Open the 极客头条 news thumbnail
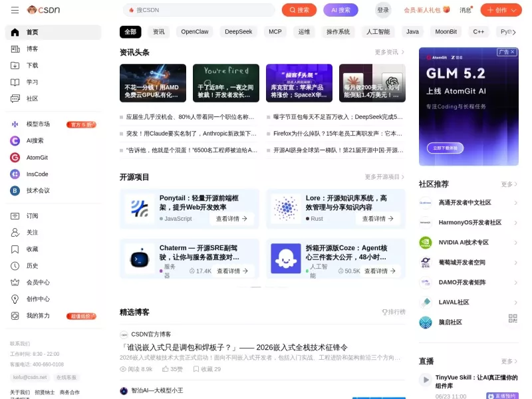The width and height of the screenshot is (532, 399). click(299, 83)
